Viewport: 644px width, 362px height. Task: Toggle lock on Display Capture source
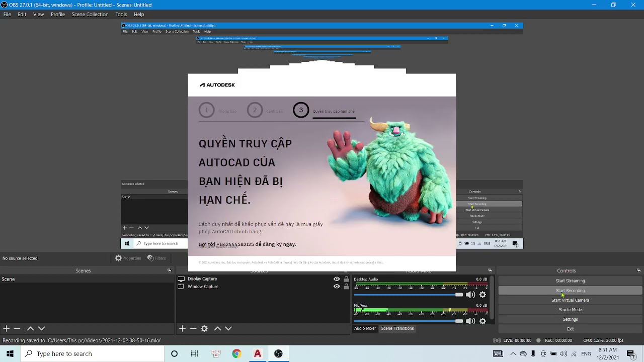[346, 279]
